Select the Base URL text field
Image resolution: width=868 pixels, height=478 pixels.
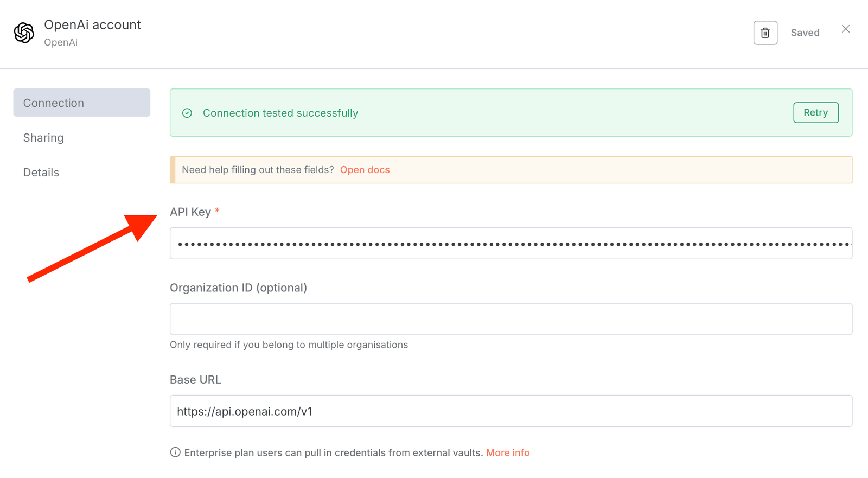click(x=510, y=411)
